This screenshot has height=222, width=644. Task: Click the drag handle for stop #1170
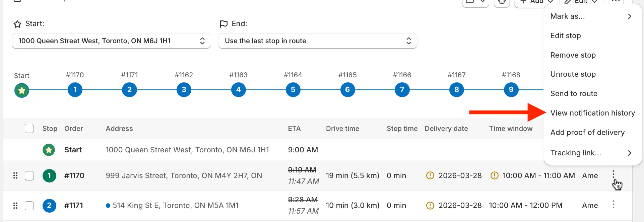tap(15, 175)
